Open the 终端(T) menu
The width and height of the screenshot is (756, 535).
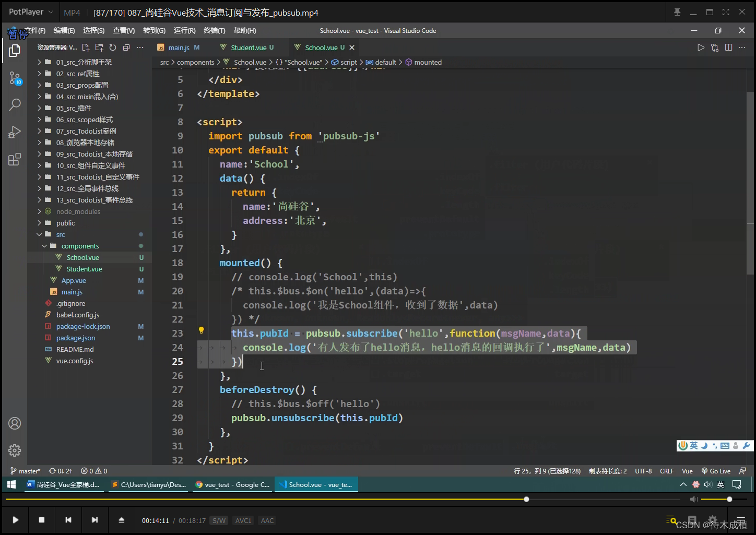click(x=215, y=31)
